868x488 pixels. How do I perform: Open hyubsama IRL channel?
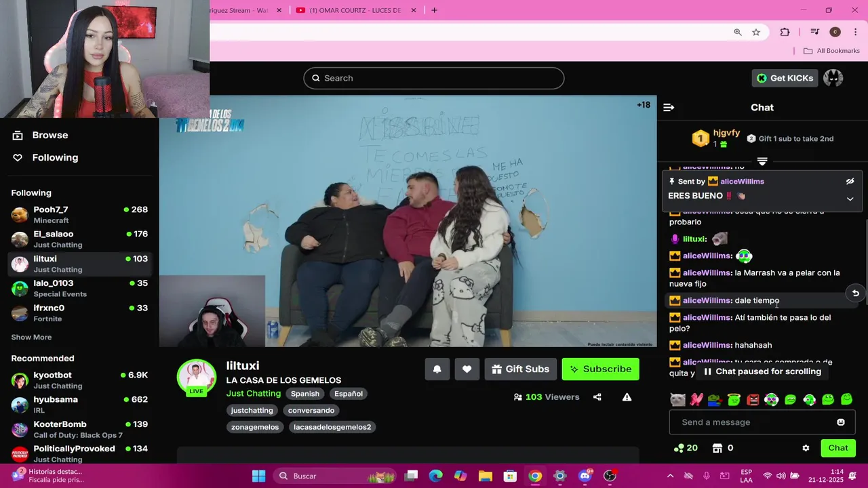click(80, 405)
